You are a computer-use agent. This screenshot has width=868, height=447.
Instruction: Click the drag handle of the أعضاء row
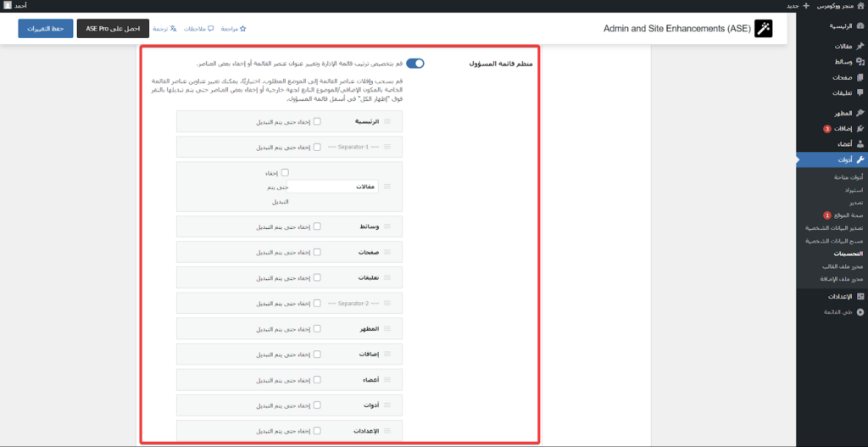tap(387, 379)
